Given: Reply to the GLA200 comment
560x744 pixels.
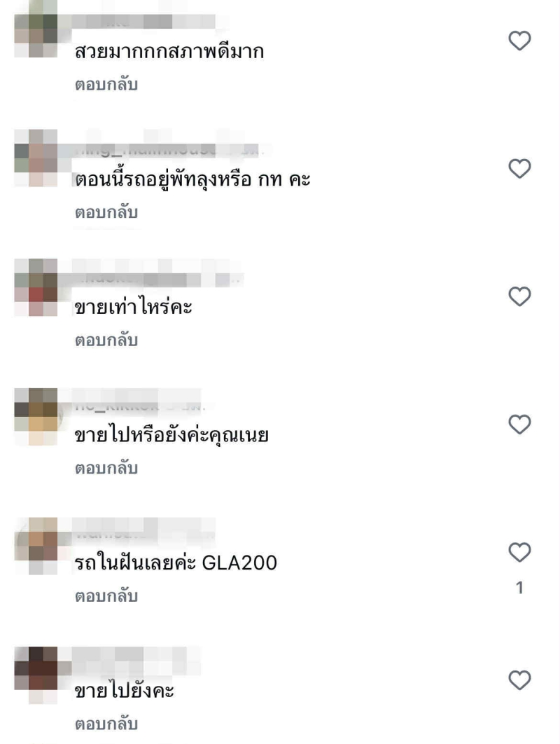Looking at the screenshot, I should [x=106, y=596].
